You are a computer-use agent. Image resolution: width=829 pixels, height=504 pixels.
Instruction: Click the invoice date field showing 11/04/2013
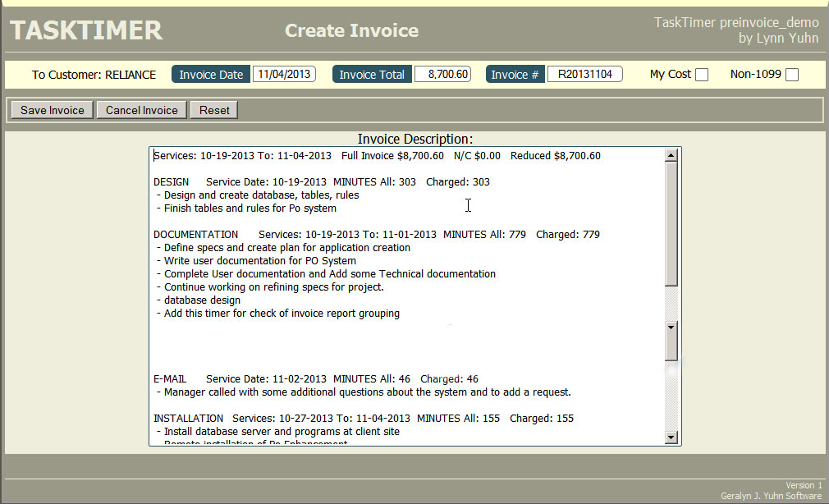(283, 73)
